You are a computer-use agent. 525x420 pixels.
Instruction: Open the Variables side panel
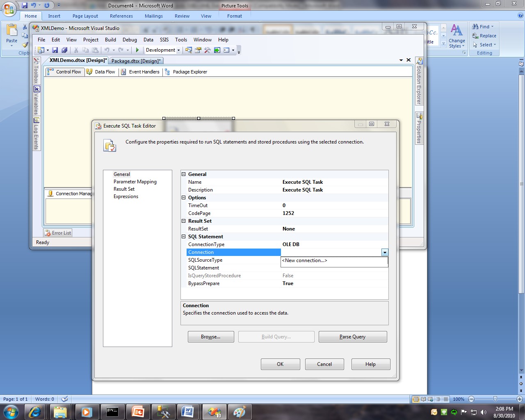tap(37, 100)
